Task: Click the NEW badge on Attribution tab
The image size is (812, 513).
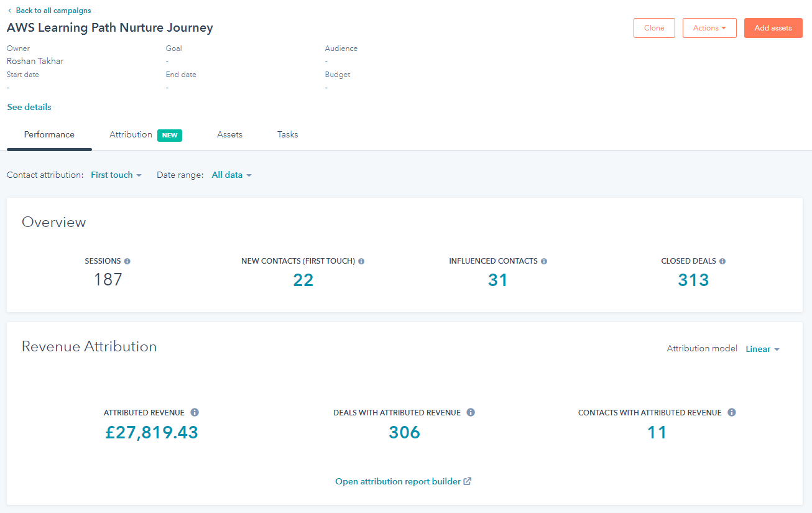Action: [170, 136]
